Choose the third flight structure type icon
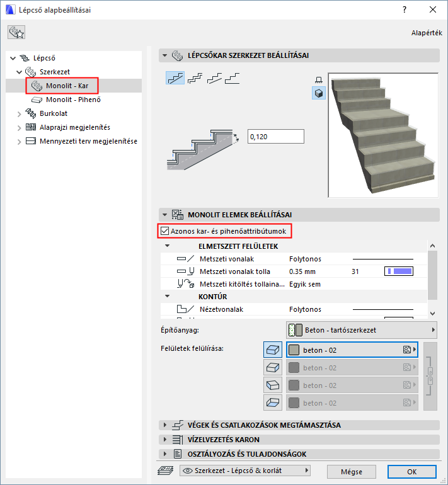Viewport: 448px width, 485px height. [x=214, y=78]
